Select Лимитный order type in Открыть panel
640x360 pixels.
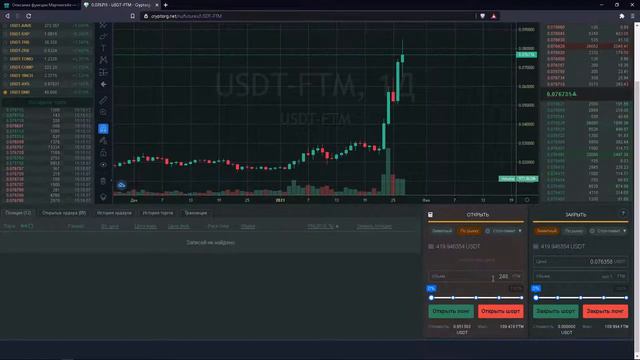[442, 231]
